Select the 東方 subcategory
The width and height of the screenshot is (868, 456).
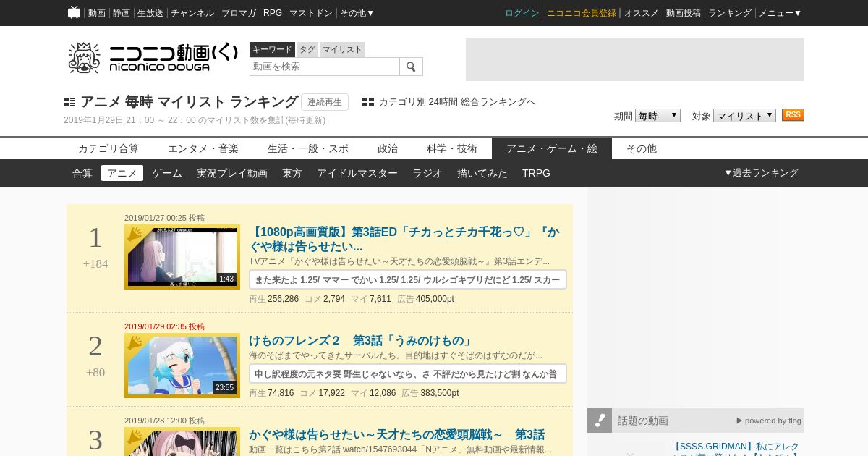292,173
